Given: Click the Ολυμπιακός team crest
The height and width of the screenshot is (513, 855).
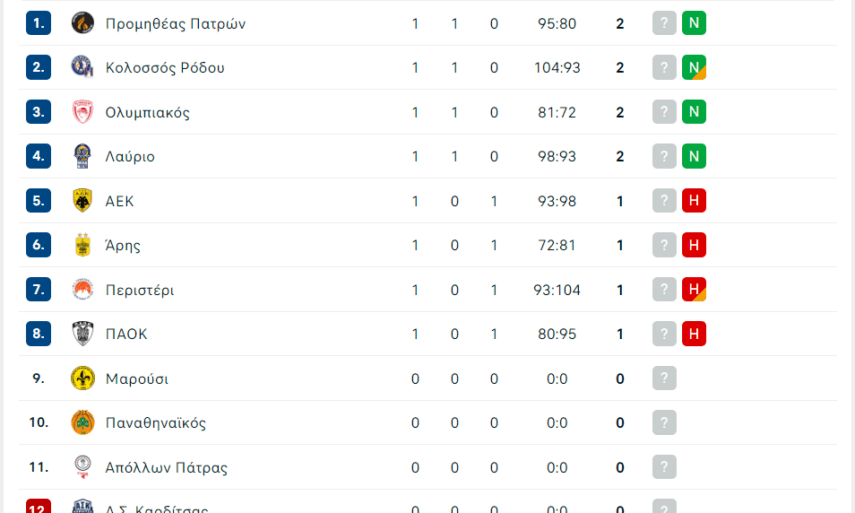Looking at the screenshot, I should click(83, 112).
